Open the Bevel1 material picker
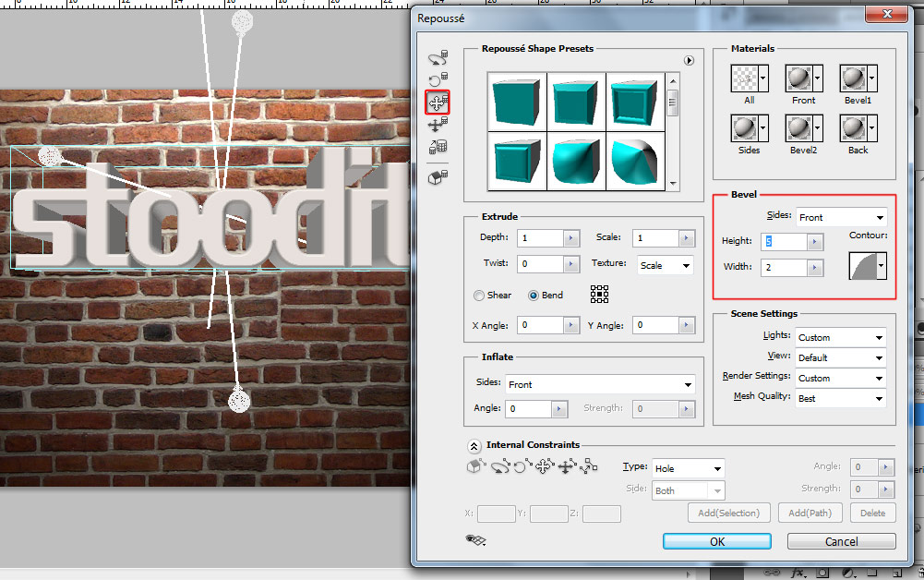The height and width of the screenshot is (580, 924). (x=858, y=78)
